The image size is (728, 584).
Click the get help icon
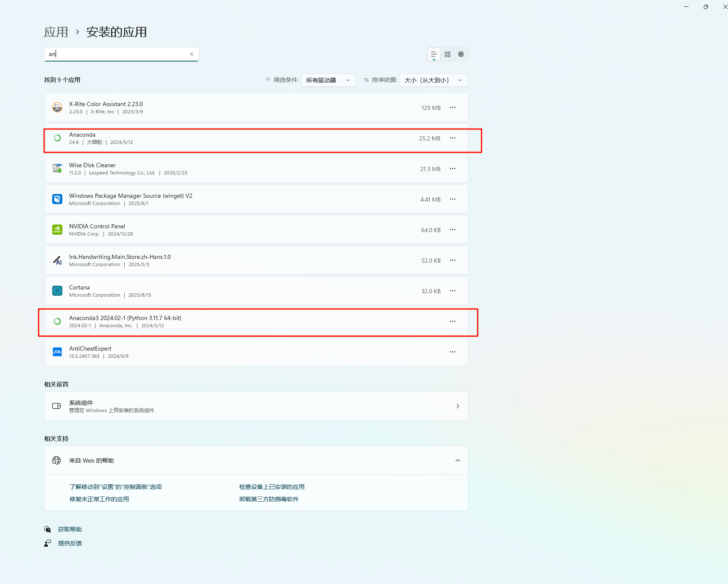[x=48, y=529]
